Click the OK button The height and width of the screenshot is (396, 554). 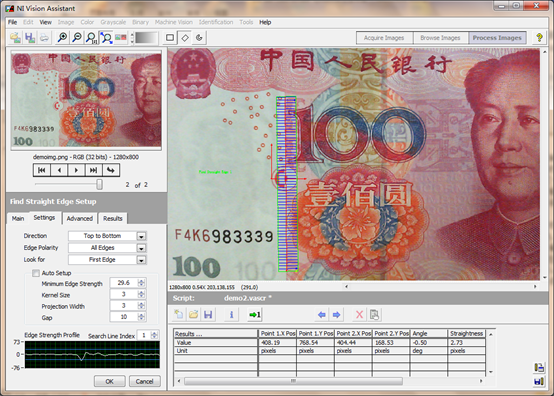[x=110, y=381]
